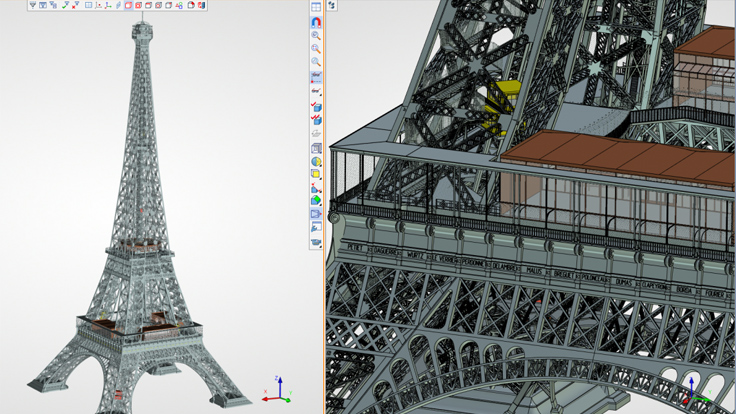Open the blue shape green face dropdown
Viewport: 736px width, 414px height.
click(316, 200)
